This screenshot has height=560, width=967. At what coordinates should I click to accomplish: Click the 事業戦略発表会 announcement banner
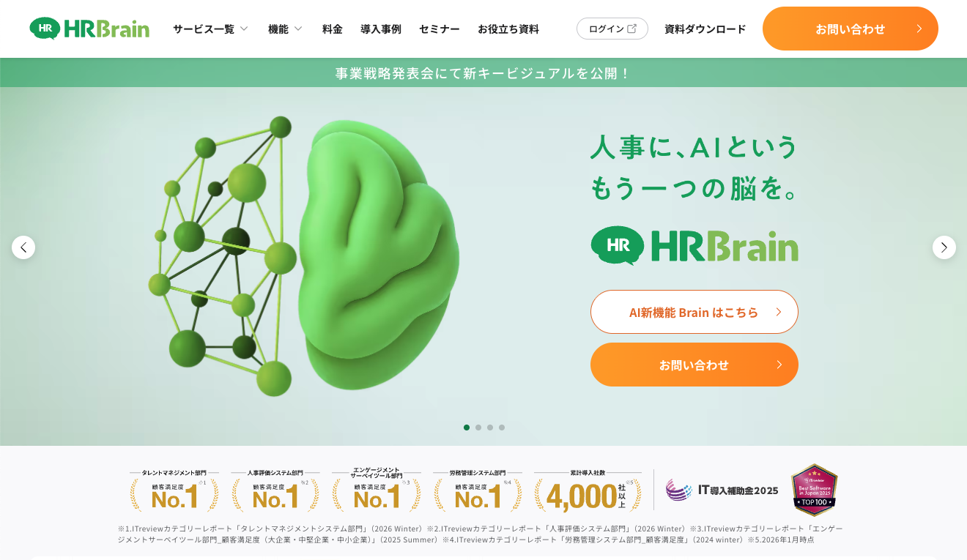[483, 72]
